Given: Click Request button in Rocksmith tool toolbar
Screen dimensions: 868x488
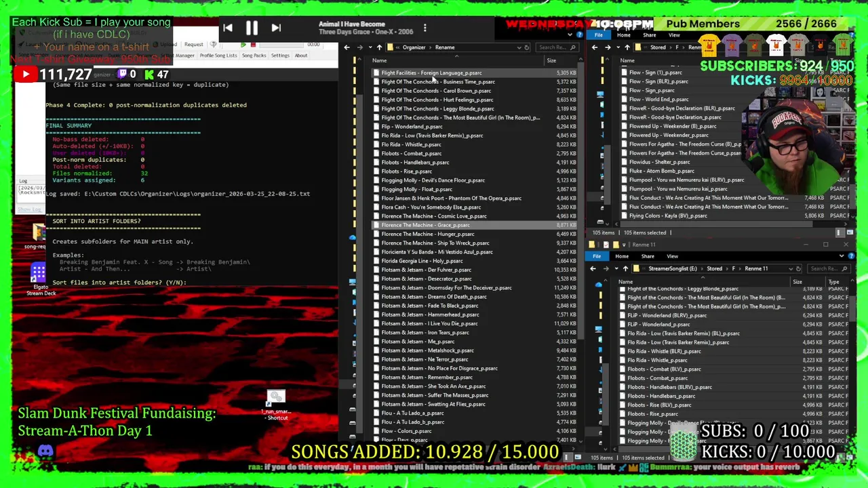Looking at the screenshot, I should coord(193,45).
